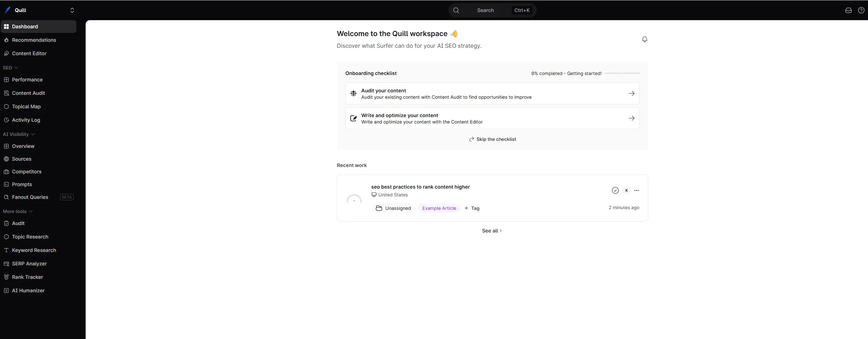868x339 pixels.
Task: Open the Recommendations page
Action: pyautogui.click(x=34, y=40)
